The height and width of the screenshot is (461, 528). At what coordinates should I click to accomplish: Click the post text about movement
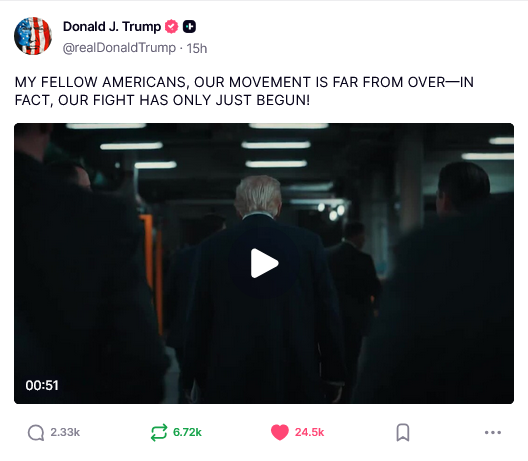[244, 91]
